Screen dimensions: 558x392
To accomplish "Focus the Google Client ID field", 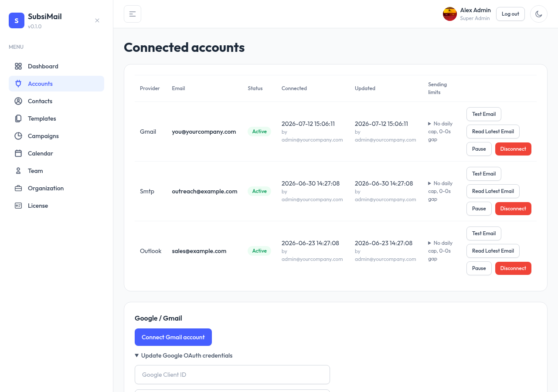I will tap(232, 375).
